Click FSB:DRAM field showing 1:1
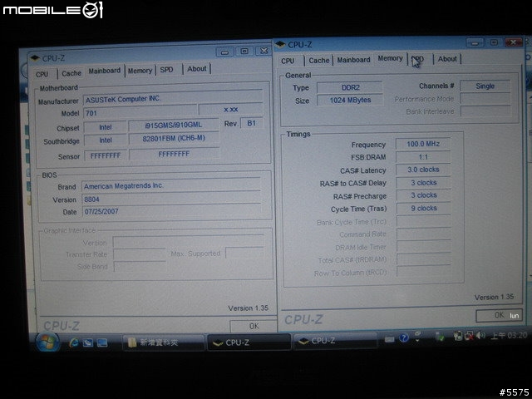This screenshot has height=399, width=532. pos(423,157)
